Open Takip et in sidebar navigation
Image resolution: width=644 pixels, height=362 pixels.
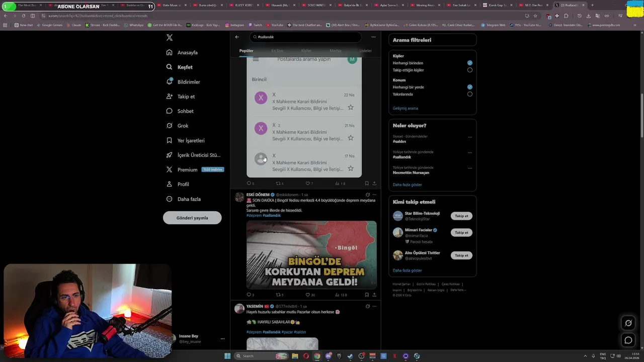pyautogui.click(x=180, y=97)
